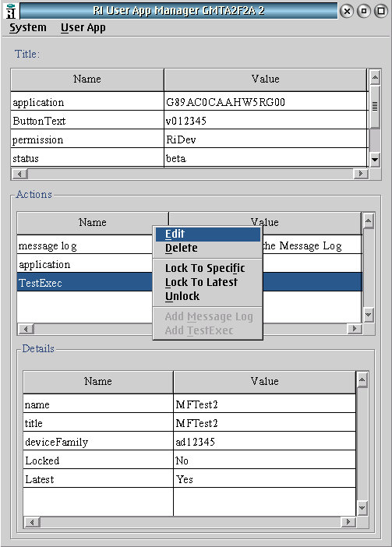The height and width of the screenshot is (547, 392).
Task: Click down arrow of Title table scrollbar
Action: click(375, 160)
